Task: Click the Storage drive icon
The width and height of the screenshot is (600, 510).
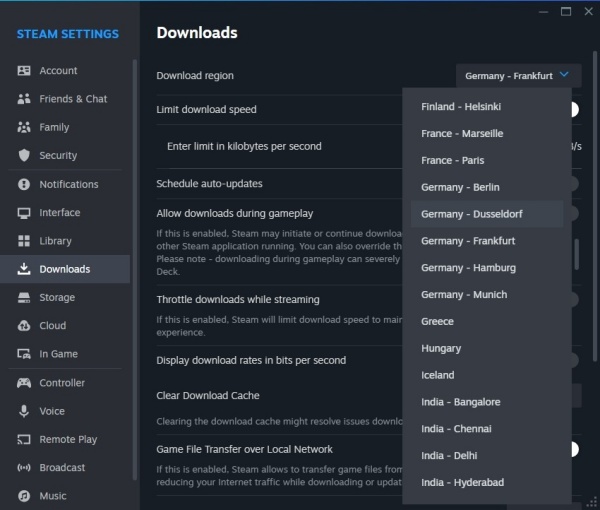Action: (x=24, y=298)
